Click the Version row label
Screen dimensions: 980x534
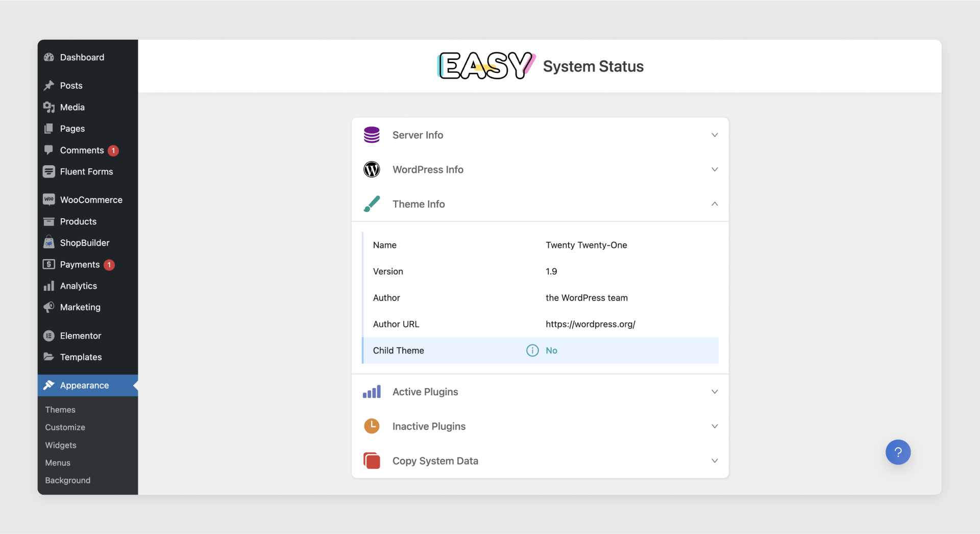[388, 271]
